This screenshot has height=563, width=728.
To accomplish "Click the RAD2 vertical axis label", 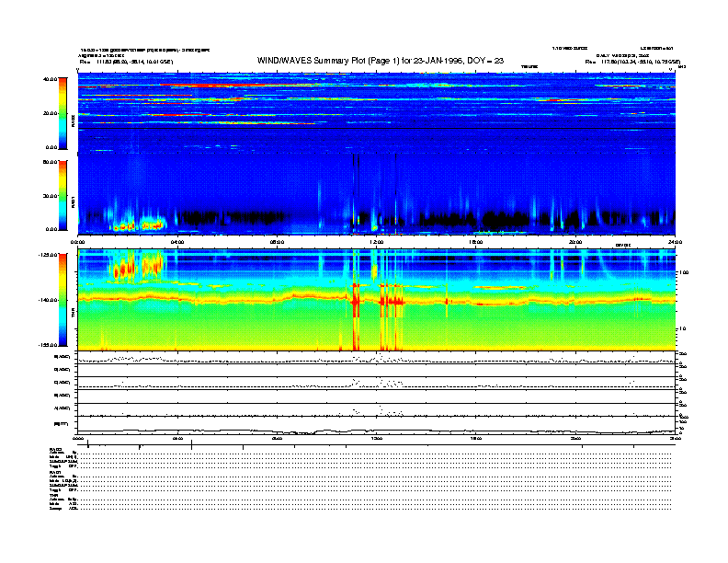I will [x=73, y=121].
